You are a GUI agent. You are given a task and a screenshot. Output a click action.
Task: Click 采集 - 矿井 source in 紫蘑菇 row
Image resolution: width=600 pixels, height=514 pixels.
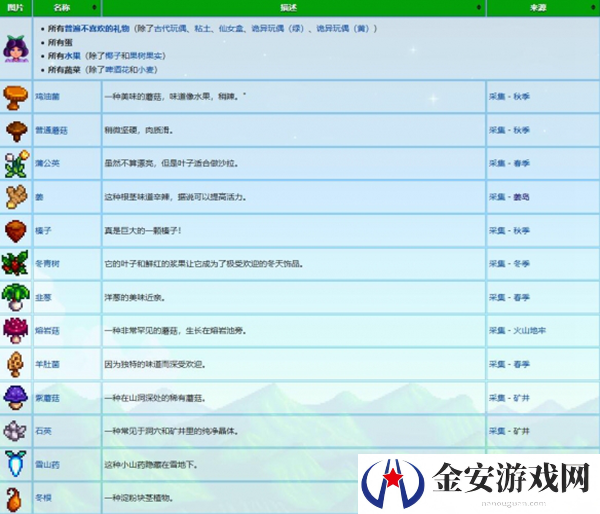coord(509,398)
